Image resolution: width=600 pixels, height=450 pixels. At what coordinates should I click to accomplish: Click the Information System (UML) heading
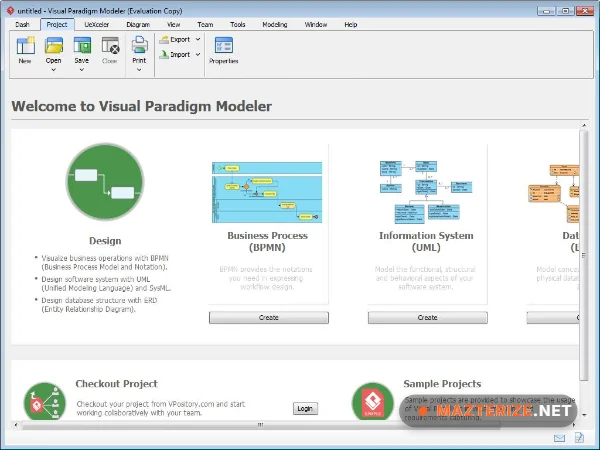426,241
